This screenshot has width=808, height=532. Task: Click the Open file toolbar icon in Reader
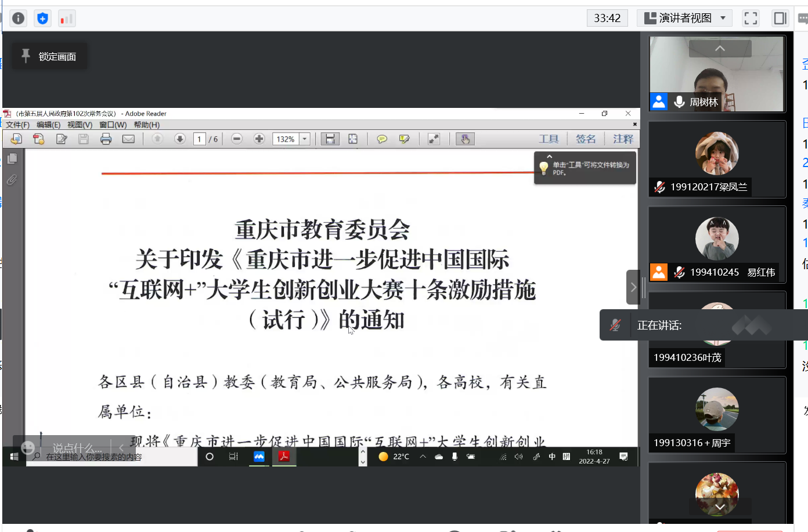tap(16, 139)
